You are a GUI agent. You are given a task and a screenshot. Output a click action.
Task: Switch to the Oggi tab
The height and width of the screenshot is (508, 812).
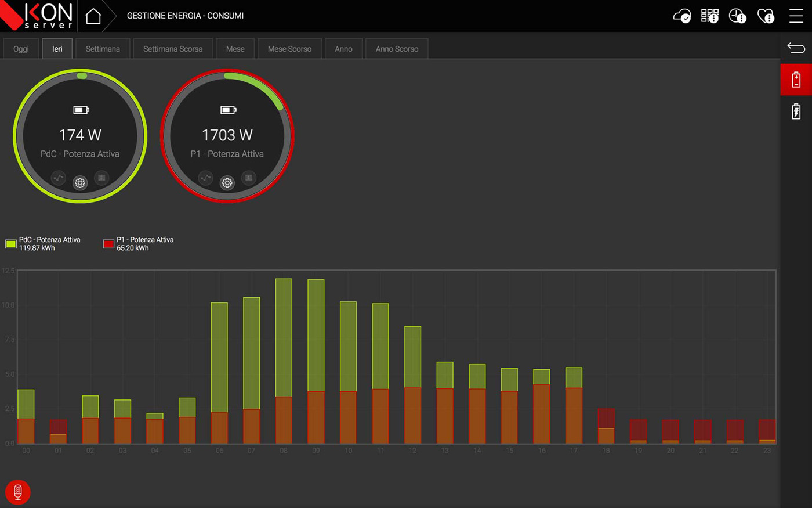coord(21,49)
